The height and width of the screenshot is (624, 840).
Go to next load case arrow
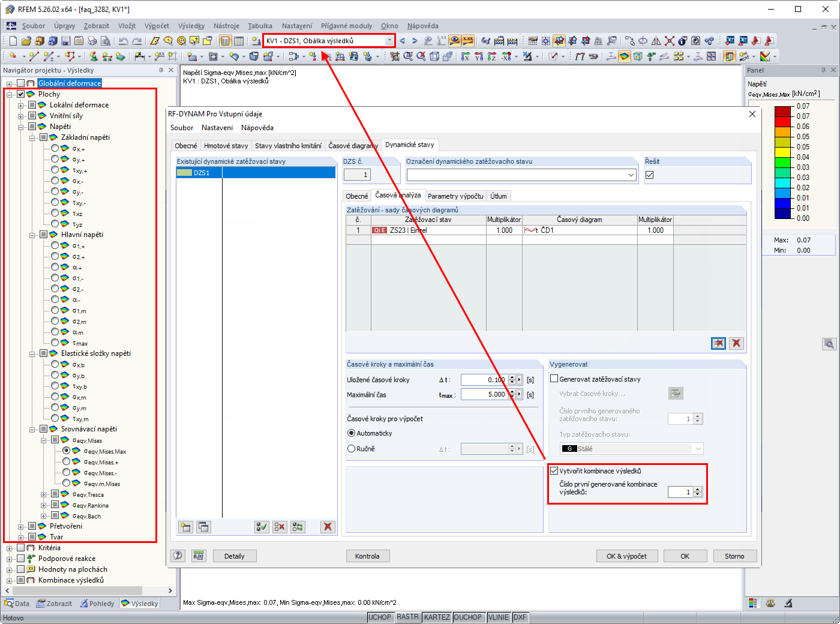pos(415,41)
